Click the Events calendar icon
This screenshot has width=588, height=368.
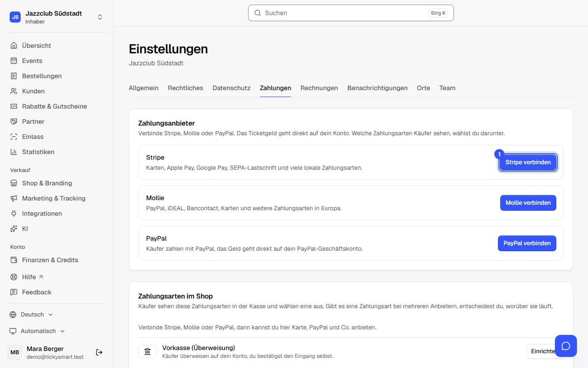click(x=14, y=61)
